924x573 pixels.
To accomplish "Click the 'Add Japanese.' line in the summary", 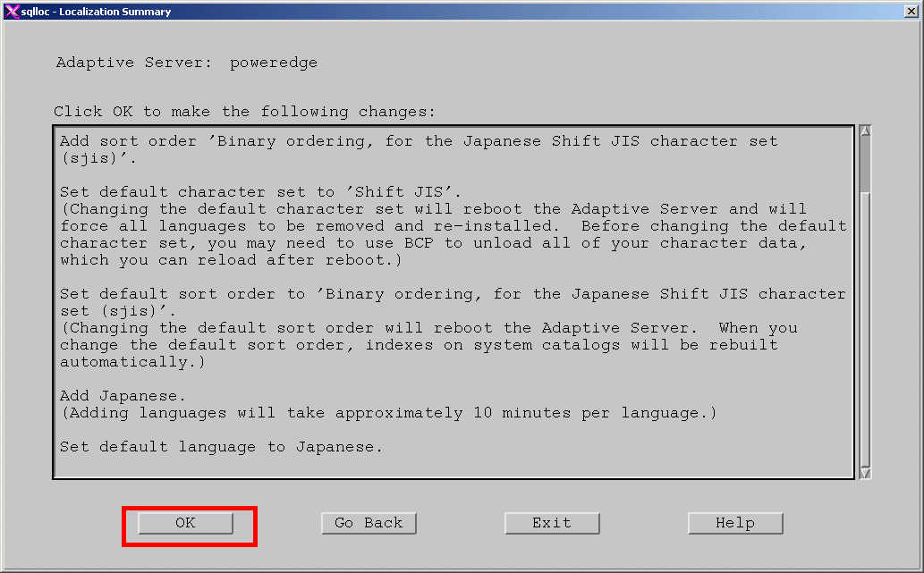I will 113,396.
